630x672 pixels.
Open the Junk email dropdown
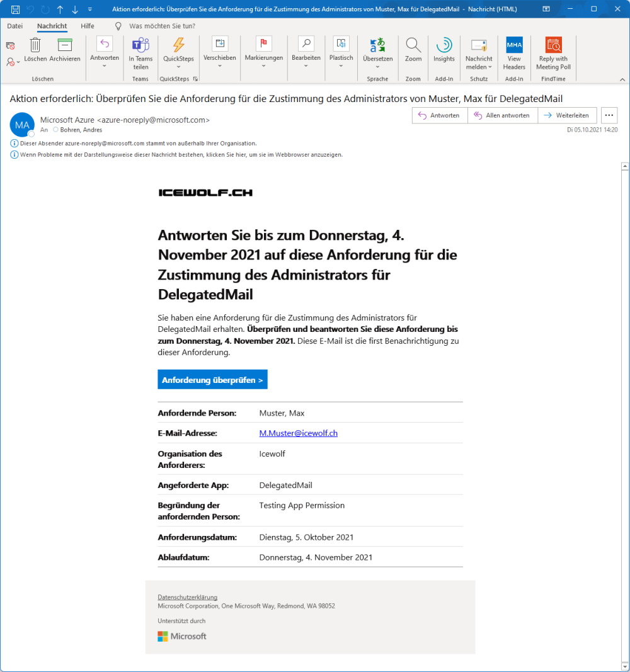click(13, 62)
